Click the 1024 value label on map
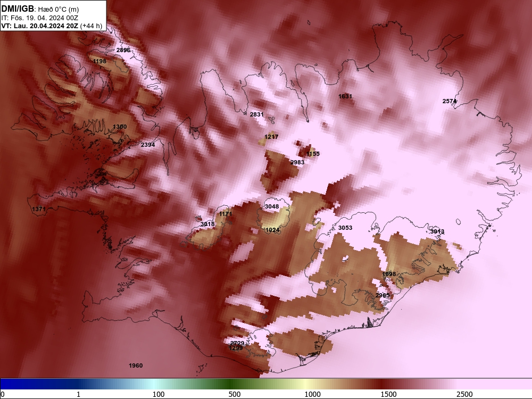This screenshot has width=532, height=399. point(272,230)
